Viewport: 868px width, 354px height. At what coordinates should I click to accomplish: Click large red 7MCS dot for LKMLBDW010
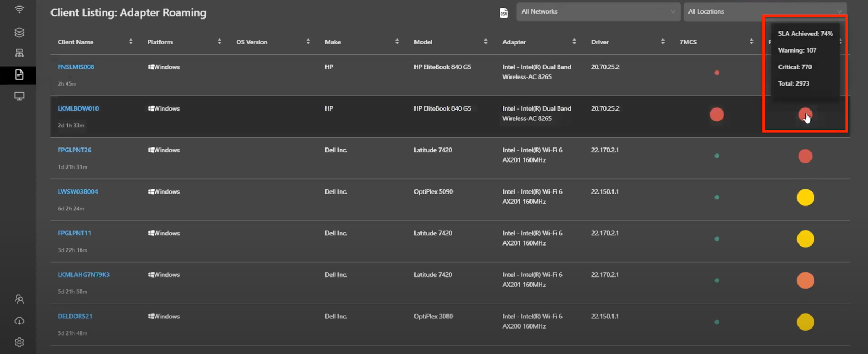point(717,114)
